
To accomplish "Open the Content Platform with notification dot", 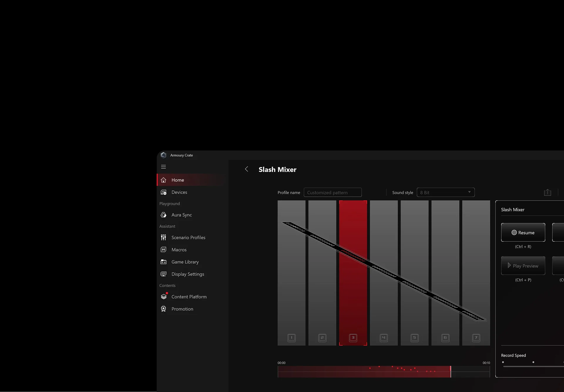I will 189,296.
